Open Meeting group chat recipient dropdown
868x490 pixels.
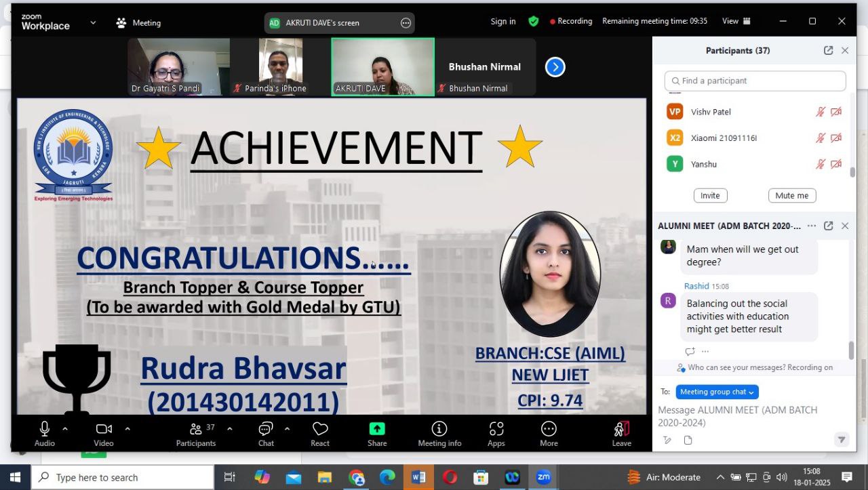pos(717,392)
